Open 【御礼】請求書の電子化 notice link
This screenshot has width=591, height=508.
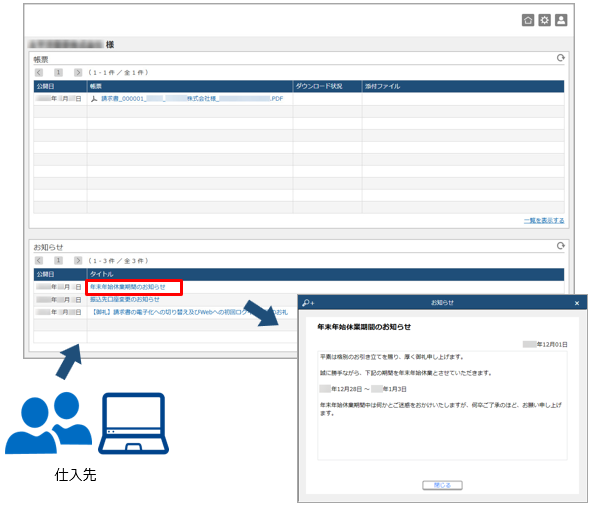coord(189,312)
